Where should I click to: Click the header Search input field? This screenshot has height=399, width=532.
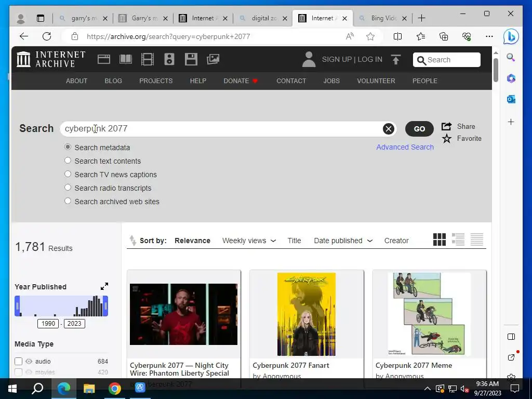click(x=446, y=60)
